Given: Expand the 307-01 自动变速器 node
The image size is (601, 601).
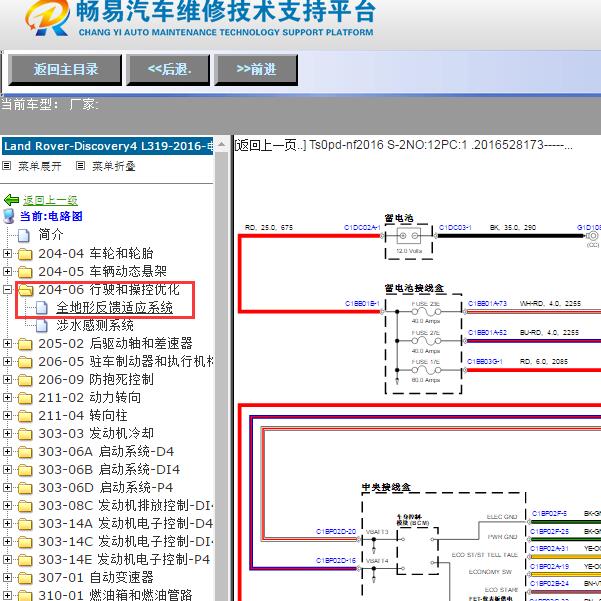Looking at the screenshot, I should pos(7,578).
